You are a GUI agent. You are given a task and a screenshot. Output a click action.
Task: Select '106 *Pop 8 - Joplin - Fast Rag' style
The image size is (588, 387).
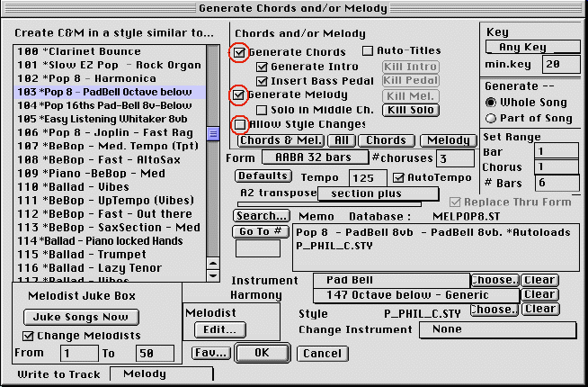[107, 132]
